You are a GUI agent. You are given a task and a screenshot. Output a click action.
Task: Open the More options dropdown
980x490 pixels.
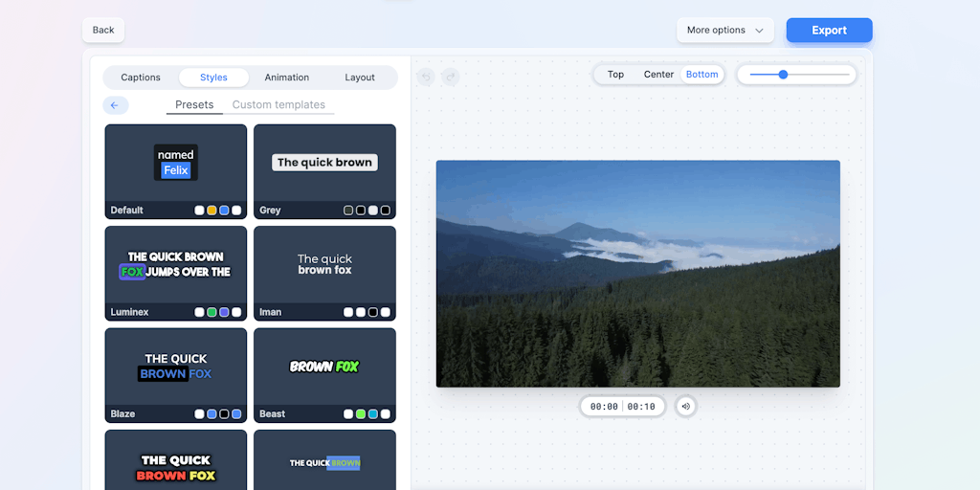[x=725, y=30]
